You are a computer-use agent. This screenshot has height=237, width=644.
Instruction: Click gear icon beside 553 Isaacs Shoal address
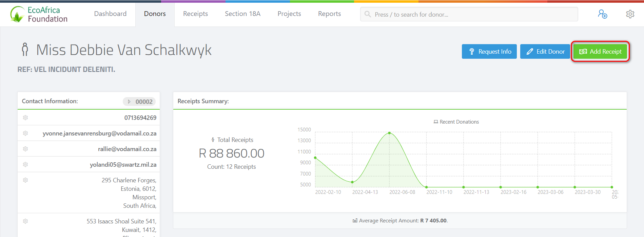[25, 221]
